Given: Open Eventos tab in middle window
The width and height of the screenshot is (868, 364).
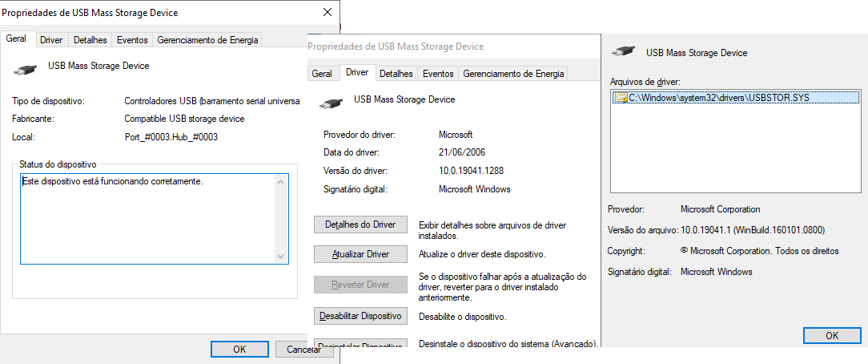Looking at the screenshot, I should [x=438, y=74].
